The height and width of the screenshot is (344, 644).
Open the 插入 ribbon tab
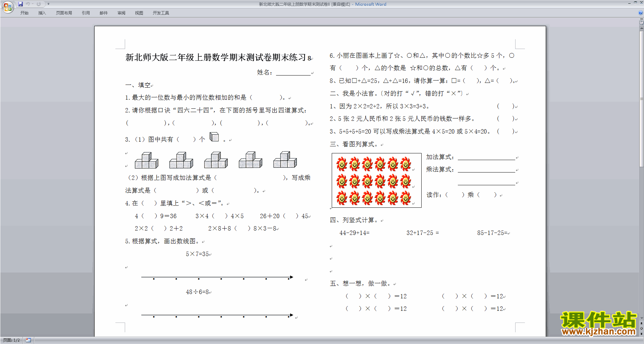(x=42, y=13)
